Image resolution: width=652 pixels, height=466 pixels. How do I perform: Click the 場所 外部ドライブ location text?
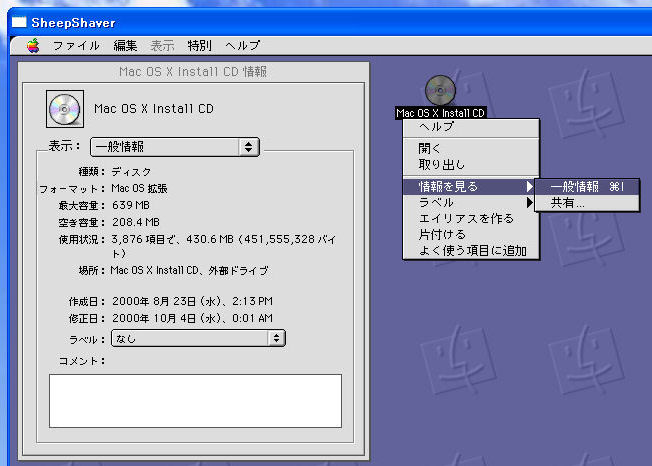[x=189, y=271]
